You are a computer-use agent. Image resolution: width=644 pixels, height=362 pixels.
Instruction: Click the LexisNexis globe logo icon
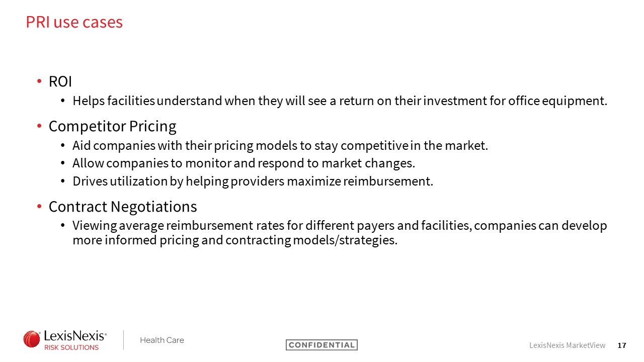32,339
